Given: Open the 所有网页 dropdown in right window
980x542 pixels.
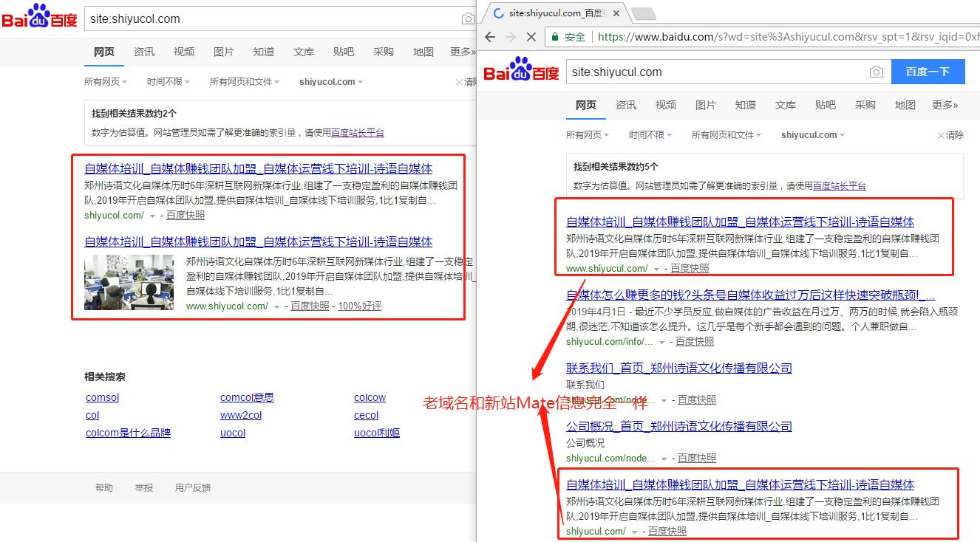Looking at the screenshot, I should pos(588,135).
